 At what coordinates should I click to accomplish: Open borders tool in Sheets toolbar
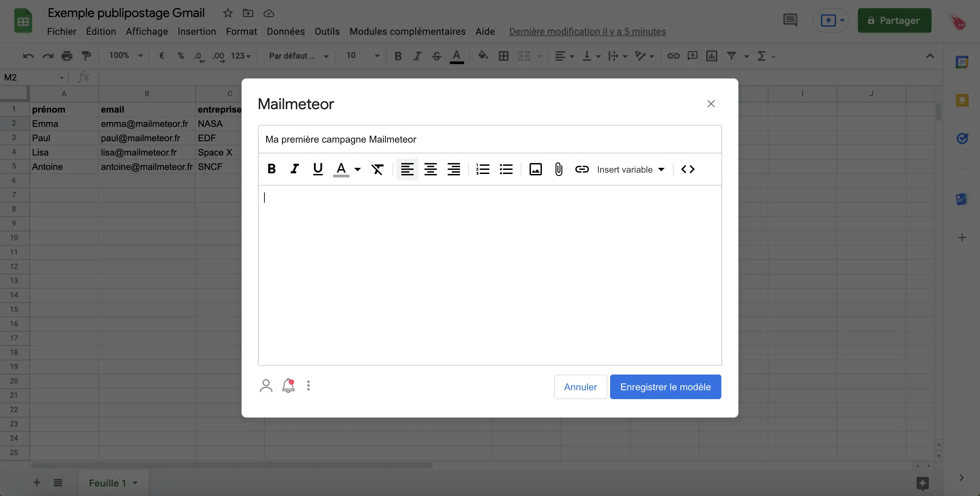pos(503,56)
